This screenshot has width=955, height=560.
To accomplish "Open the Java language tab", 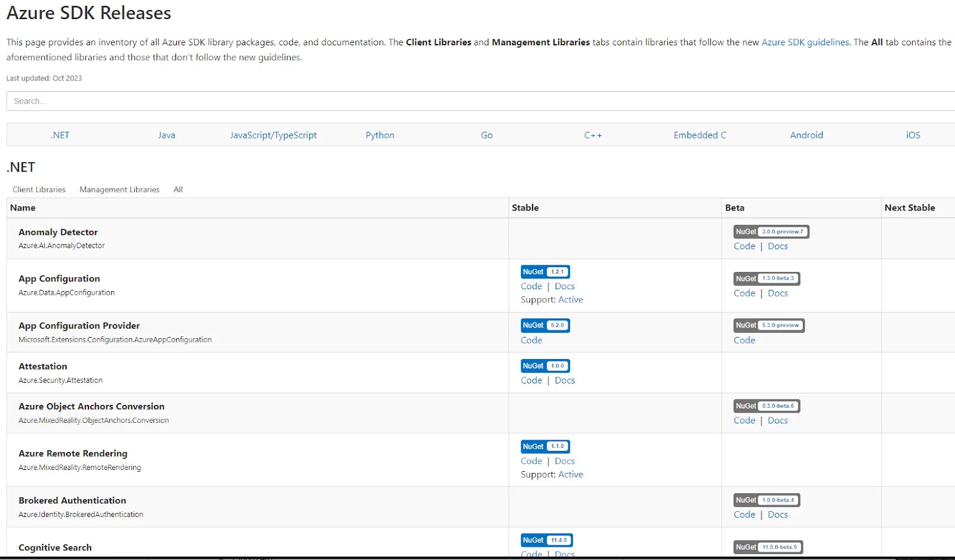I will [x=167, y=135].
